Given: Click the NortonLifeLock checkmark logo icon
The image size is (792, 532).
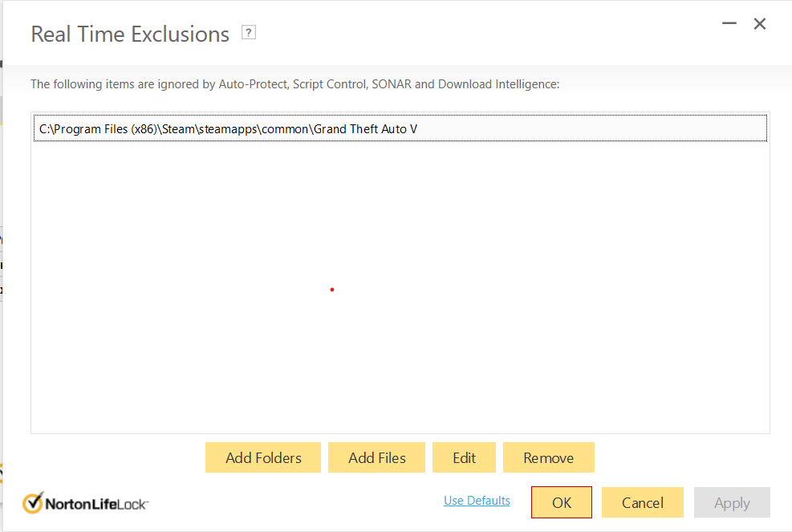Looking at the screenshot, I should [33, 502].
